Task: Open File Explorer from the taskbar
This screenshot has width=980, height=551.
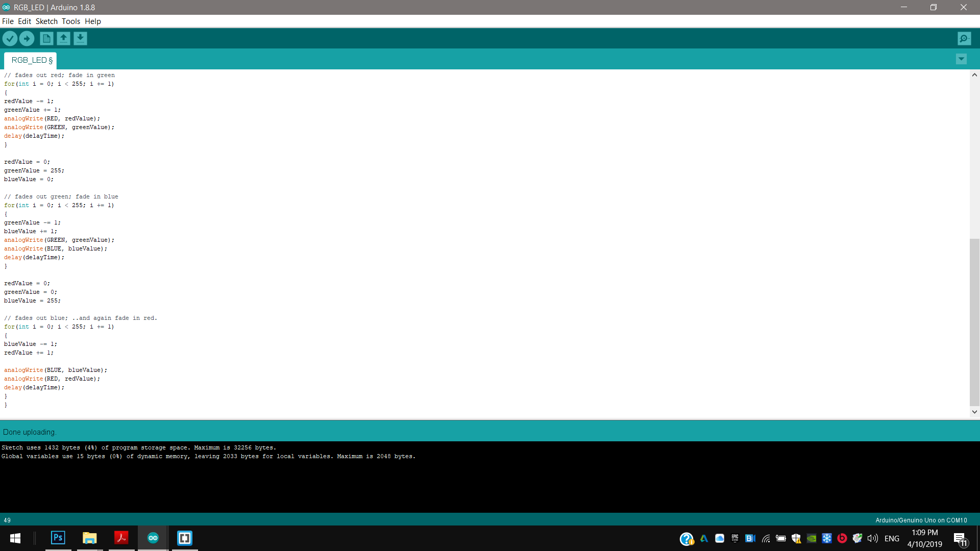Action: point(90,538)
